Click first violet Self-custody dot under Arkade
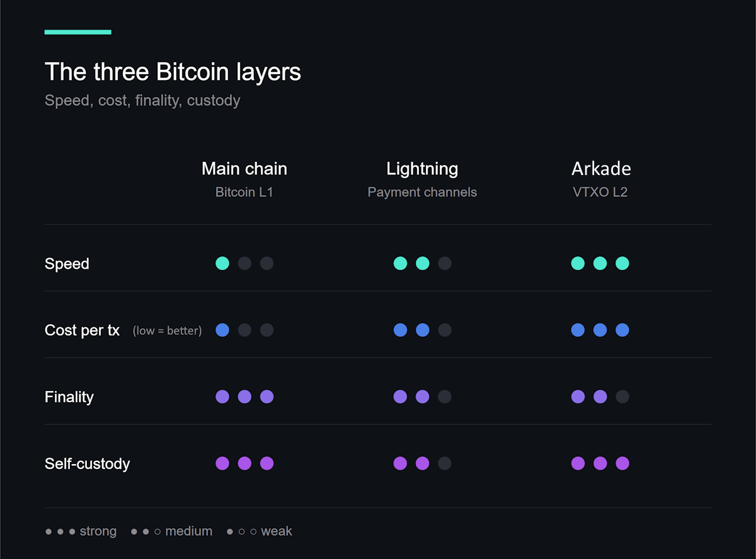The height and width of the screenshot is (559, 756). coord(578,463)
